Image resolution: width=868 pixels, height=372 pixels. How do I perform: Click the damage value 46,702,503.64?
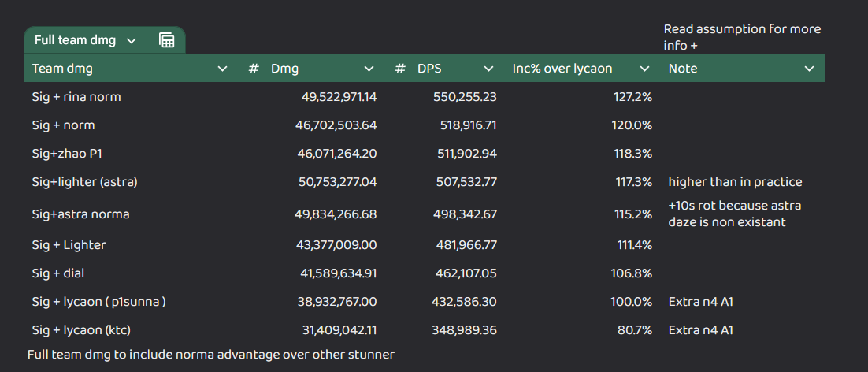336,125
